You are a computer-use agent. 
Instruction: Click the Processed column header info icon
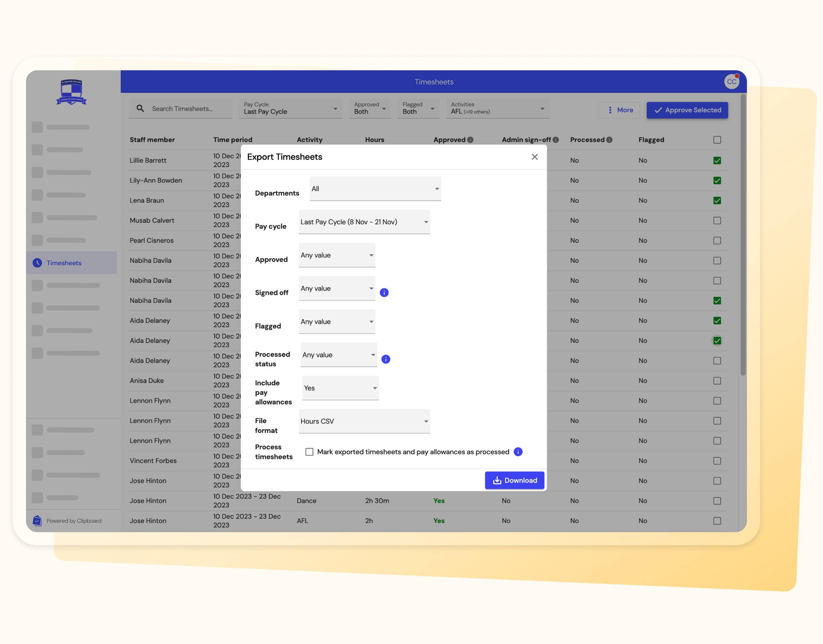coord(610,139)
